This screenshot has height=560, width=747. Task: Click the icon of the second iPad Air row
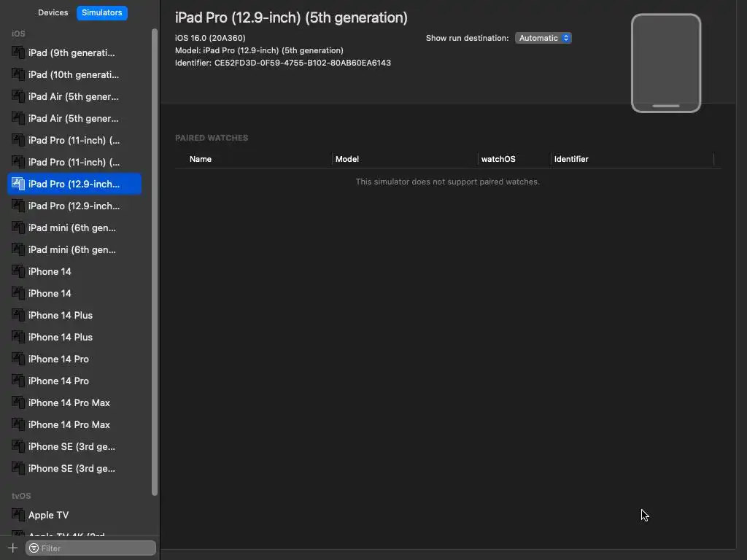point(18,118)
